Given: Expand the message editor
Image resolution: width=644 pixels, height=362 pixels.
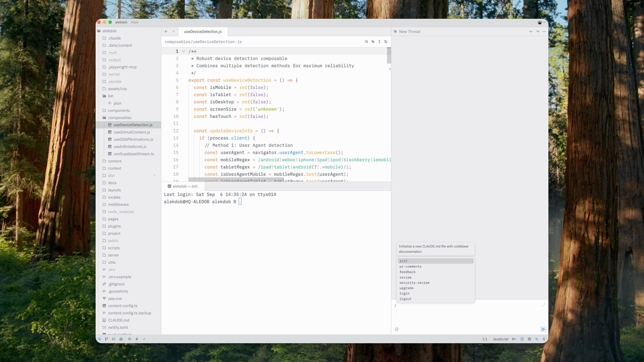Looking at the screenshot, I should [x=543, y=305].
